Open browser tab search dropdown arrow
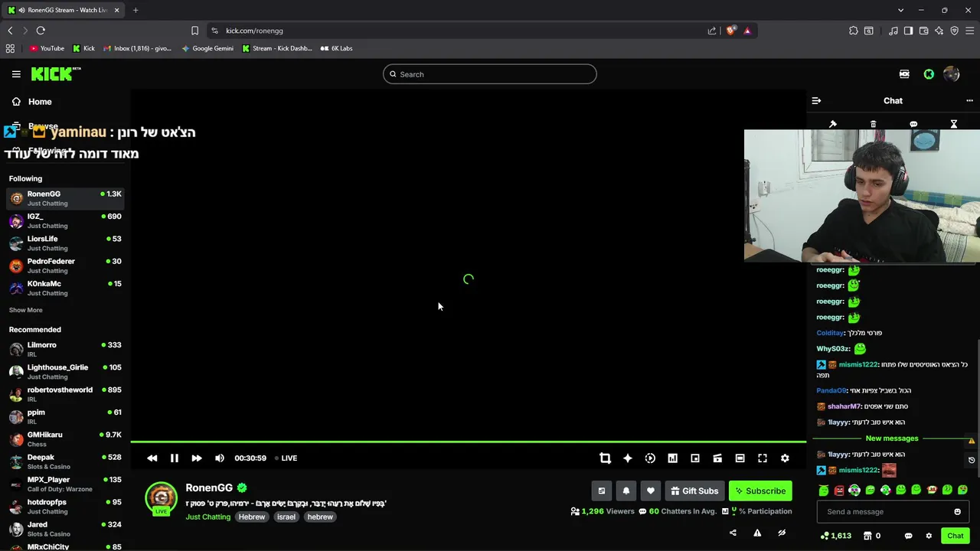Viewport: 980px width, 551px height. [900, 10]
